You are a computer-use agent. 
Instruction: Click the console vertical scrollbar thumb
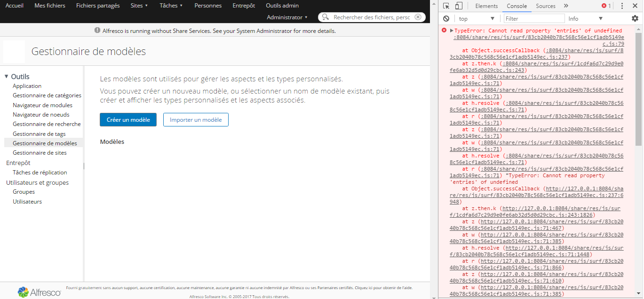click(x=639, y=88)
